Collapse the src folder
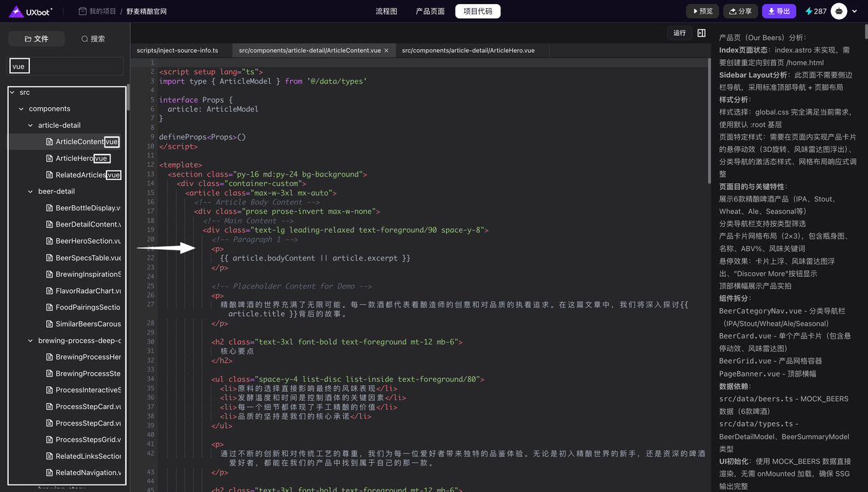 point(12,92)
